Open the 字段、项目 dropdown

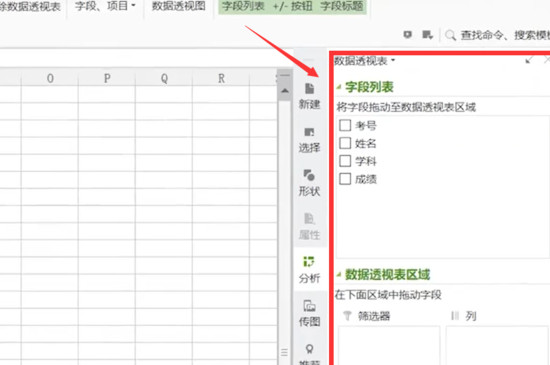pyautogui.click(x=105, y=6)
